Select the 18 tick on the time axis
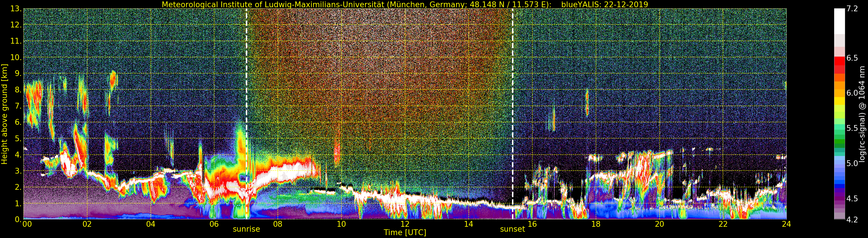 596,224
